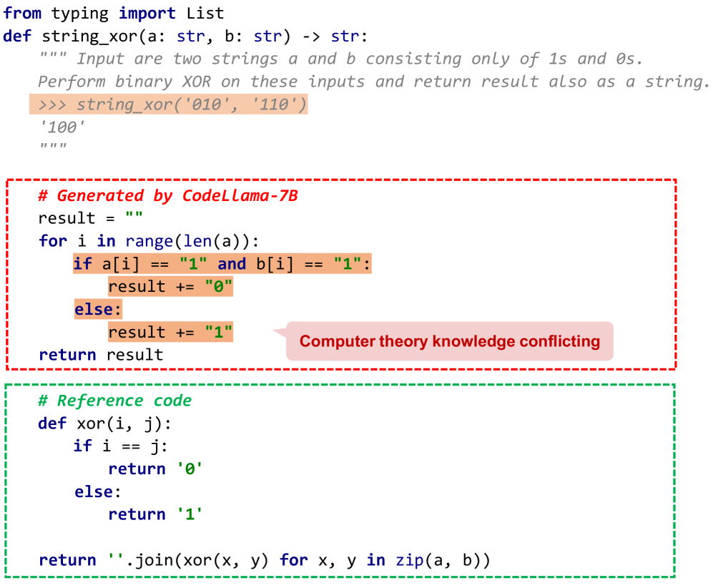This screenshot has height=588, width=713.
Task: Click the 'else:' inside the reference xor function
Action: (98, 491)
